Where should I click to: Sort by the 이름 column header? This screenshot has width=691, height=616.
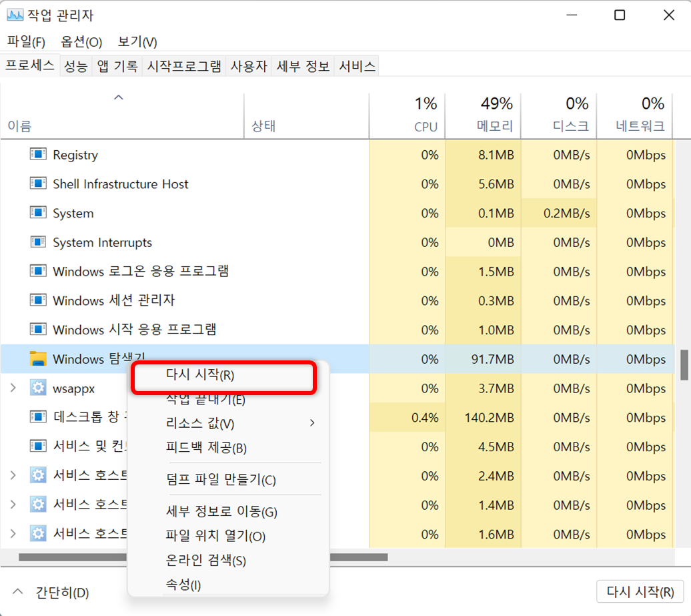(x=122, y=116)
